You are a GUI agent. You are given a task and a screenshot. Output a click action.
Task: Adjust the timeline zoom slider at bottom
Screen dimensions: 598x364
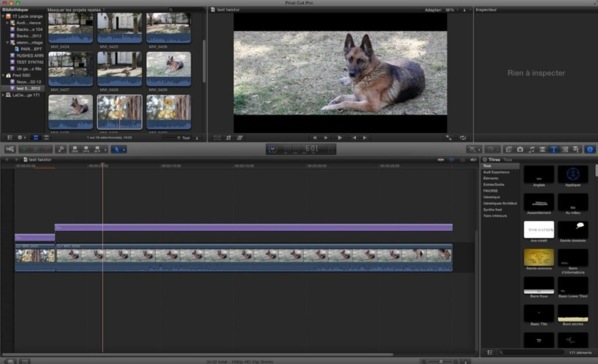441,361
